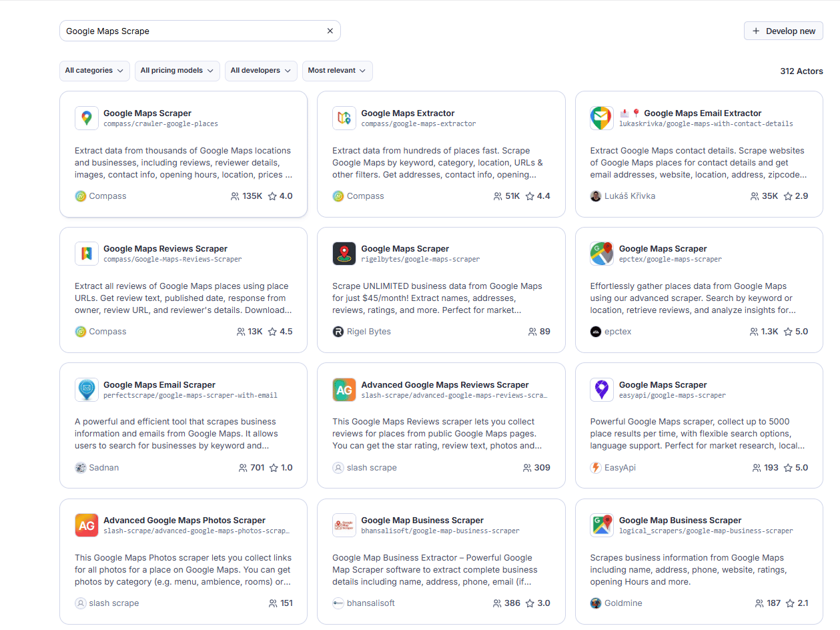The height and width of the screenshot is (630, 840).
Task: Click the Sadnan developer avatar icon
Action: [81, 468]
